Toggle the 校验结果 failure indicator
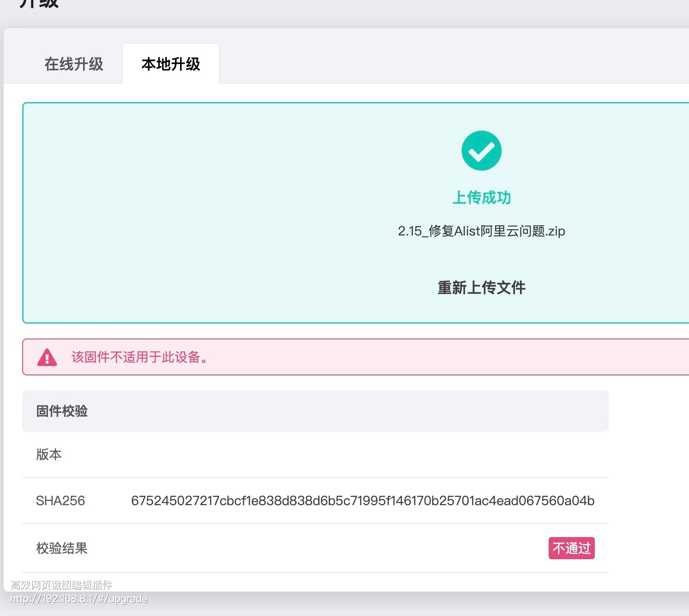The height and width of the screenshot is (616, 689). (571, 548)
